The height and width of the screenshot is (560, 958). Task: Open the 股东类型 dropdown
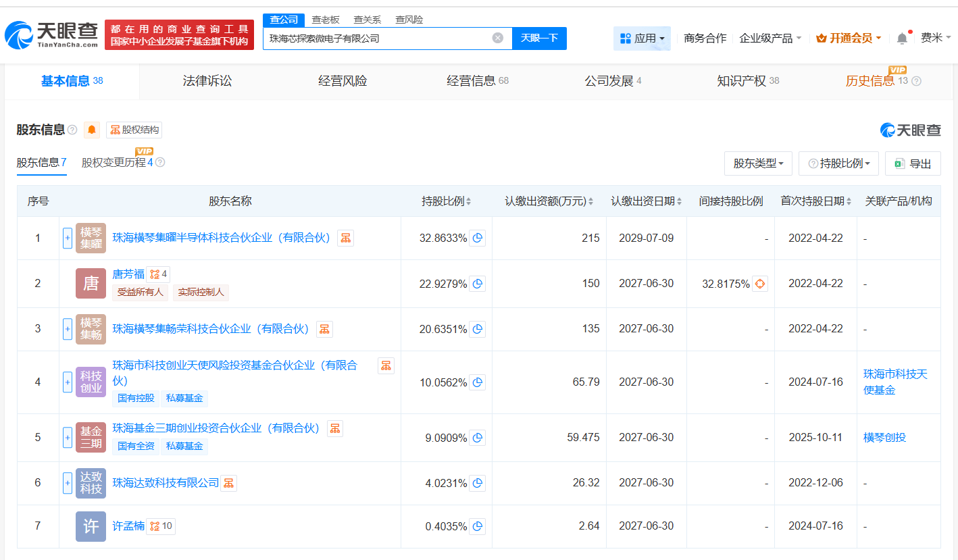(758, 163)
